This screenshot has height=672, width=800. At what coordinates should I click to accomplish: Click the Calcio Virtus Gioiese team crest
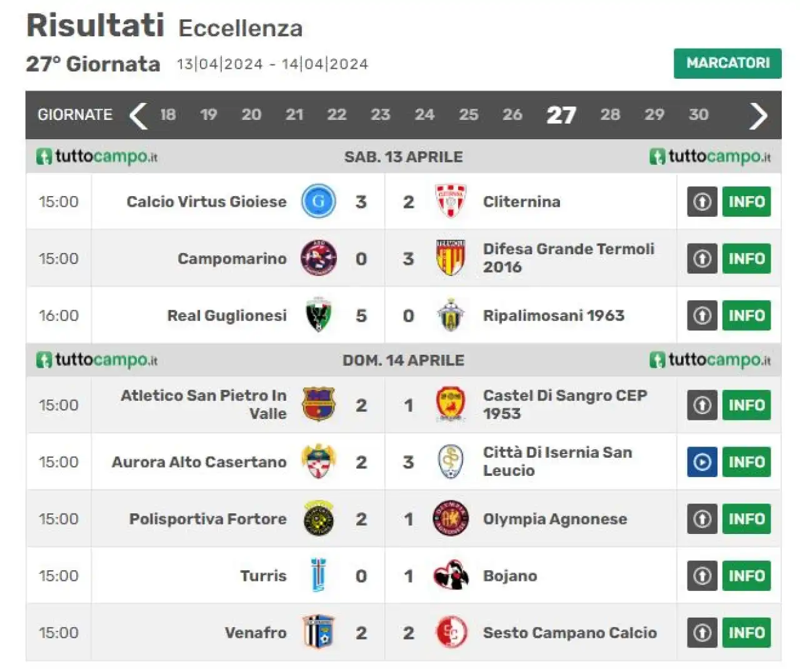click(318, 202)
